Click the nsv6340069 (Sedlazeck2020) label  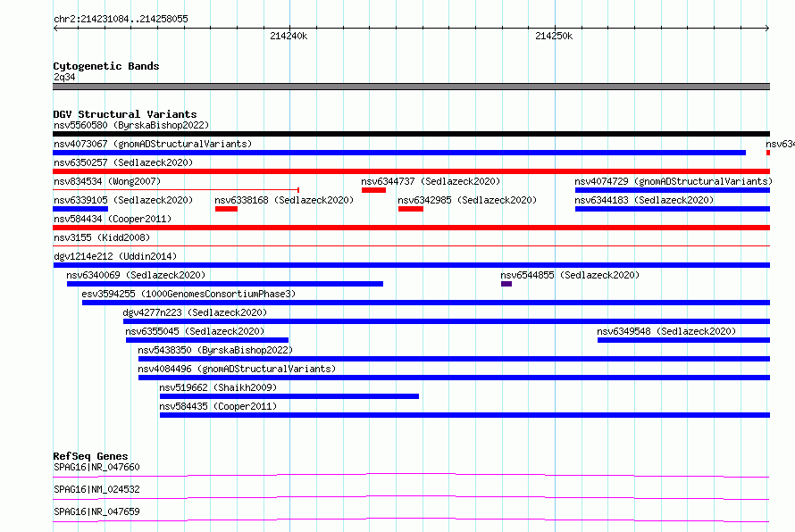(x=136, y=275)
